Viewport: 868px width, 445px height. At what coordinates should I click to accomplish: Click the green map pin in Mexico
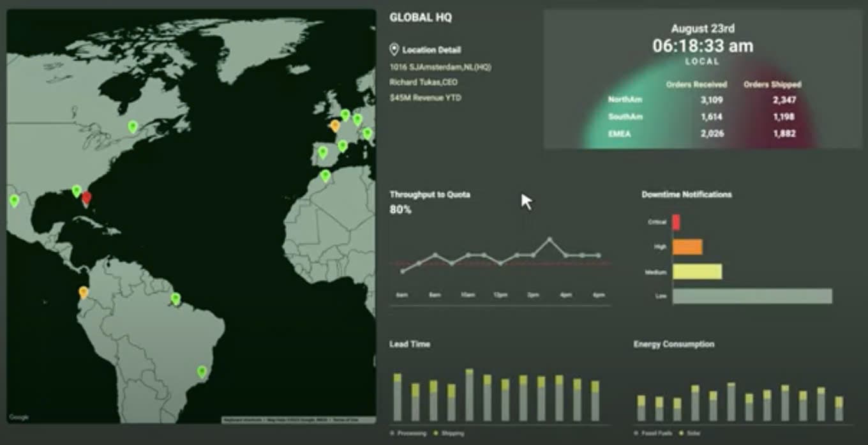pyautogui.click(x=14, y=201)
